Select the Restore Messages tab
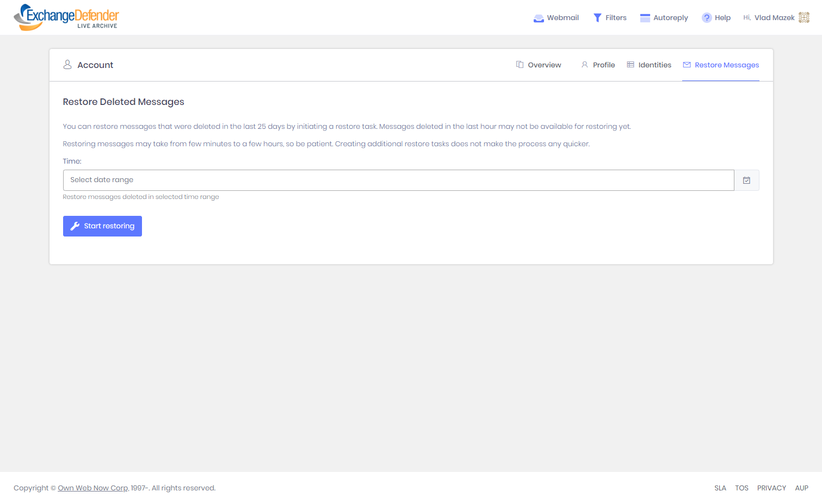The height and width of the screenshot is (504, 822). point(721,65)
